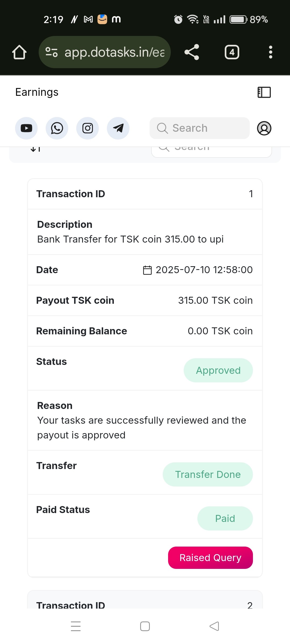Tap the app.dotasks.in address bar
290x644 pixels.
[x=114, y=52]
